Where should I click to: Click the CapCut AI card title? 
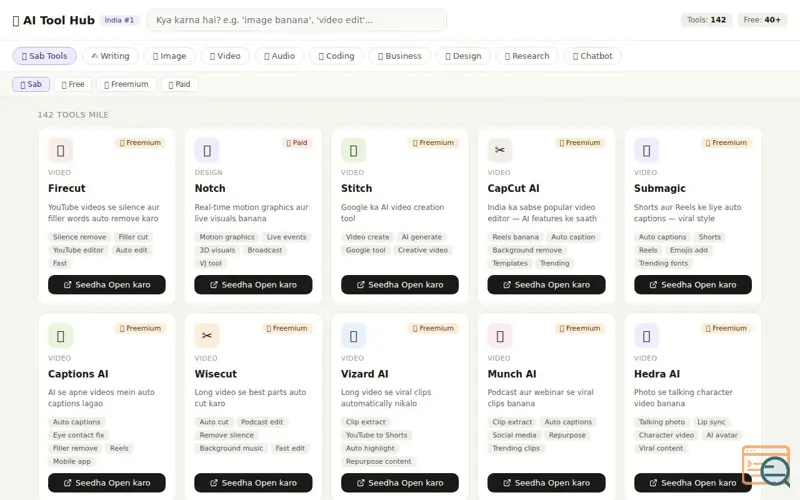click(513, 188)
